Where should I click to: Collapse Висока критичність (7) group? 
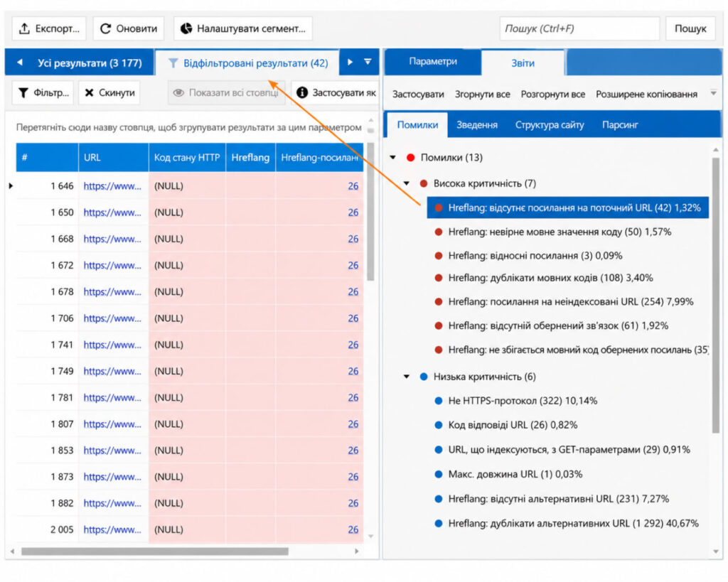(x=407, y=183)
